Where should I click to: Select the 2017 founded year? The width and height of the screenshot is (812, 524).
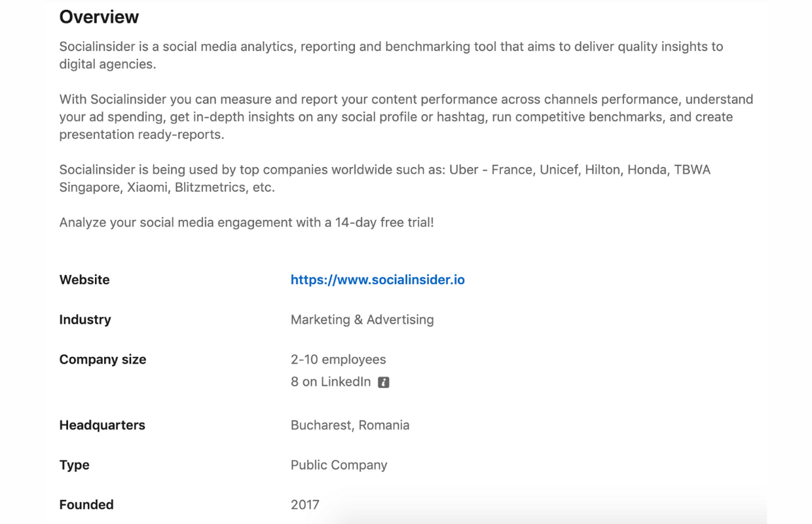click(305, 505)
